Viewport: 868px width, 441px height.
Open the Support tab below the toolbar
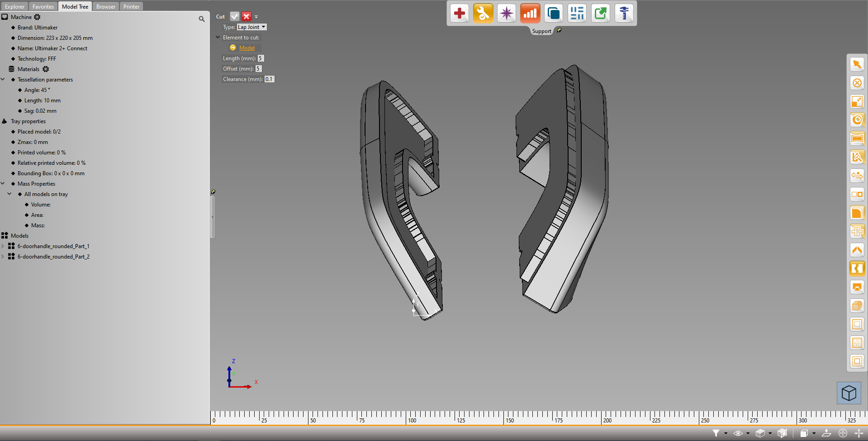[x=541, y=31]
